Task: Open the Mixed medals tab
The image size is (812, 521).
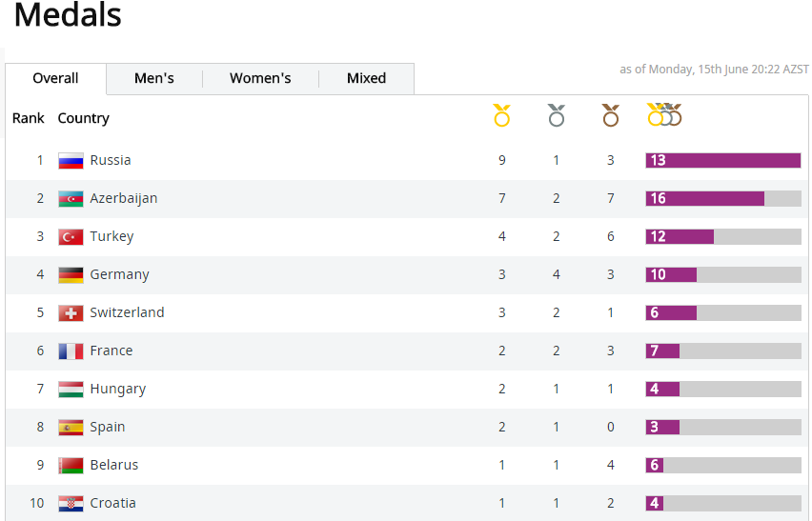Action: tap(366, 79)
